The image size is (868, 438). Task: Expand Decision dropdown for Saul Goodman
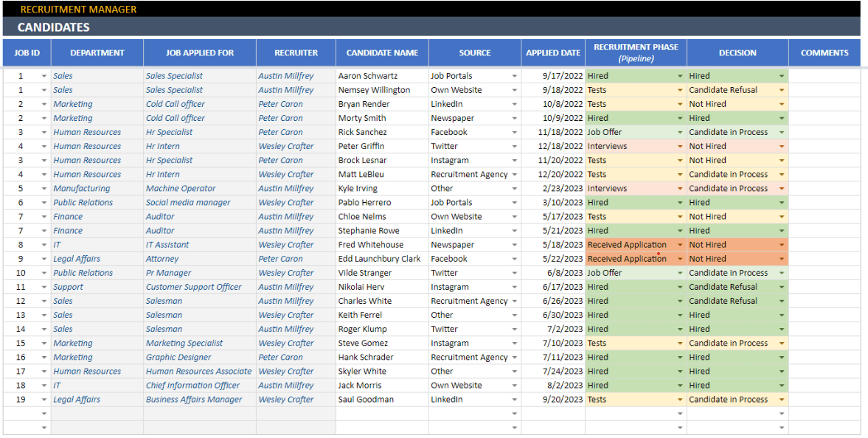coord(782,399)
